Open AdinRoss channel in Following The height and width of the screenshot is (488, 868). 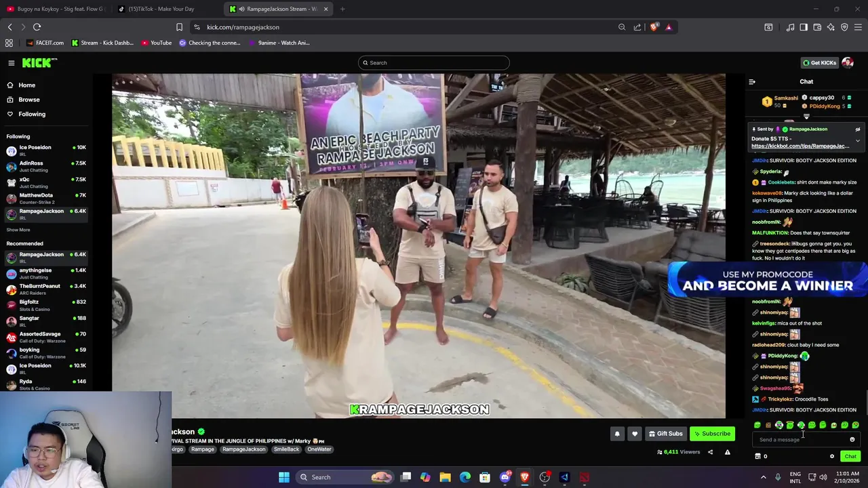[x=46, y=166]
